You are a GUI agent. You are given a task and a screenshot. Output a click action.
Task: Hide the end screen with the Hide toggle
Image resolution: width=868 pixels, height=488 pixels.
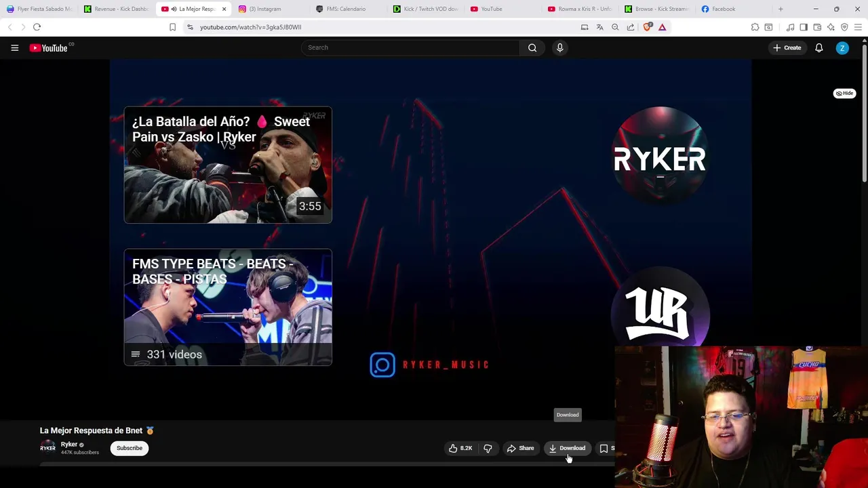pos(844,94)
